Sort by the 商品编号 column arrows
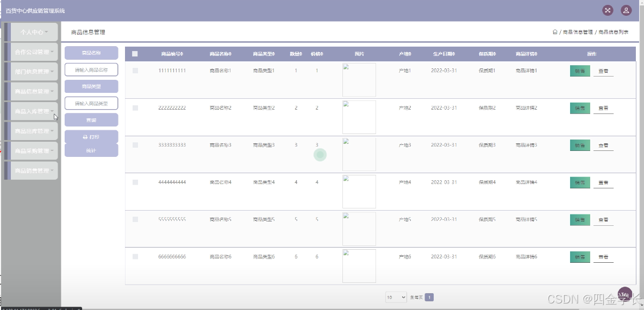The image size is (644, 310). [182, 54]
